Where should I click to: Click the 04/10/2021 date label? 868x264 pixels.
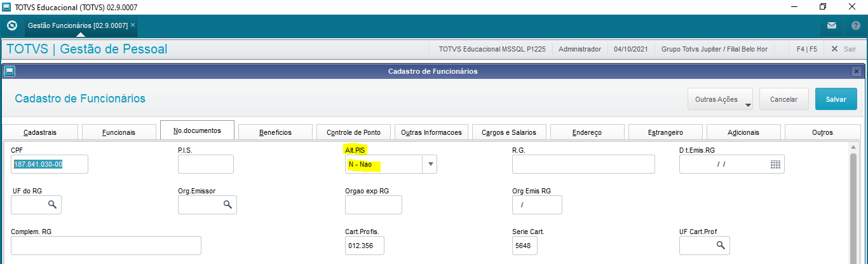point(631,49)
